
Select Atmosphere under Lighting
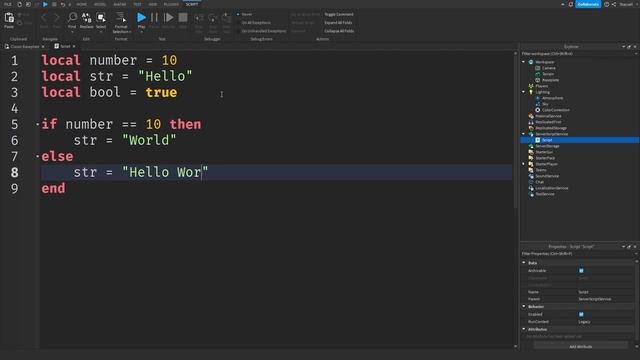click(552, 98)
